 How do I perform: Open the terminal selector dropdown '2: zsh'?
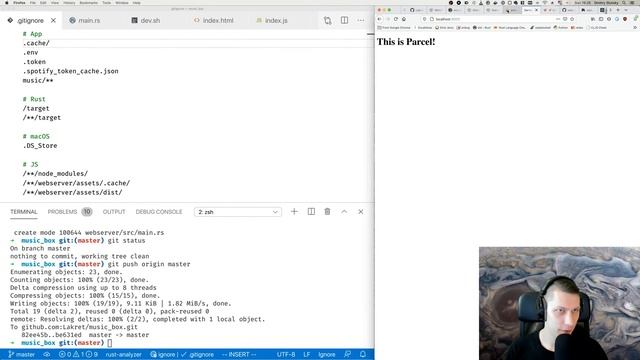(x=238, y=212)
